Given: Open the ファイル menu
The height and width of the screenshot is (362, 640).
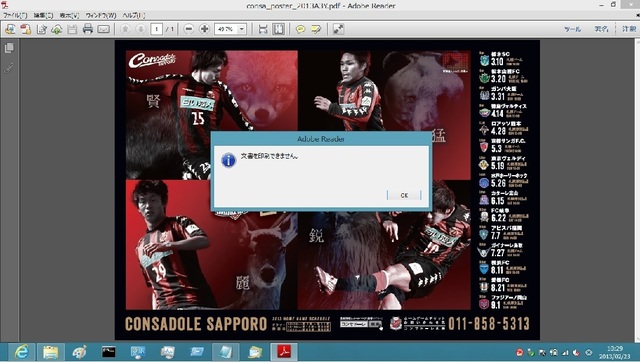Looking at the screenshot, I should (15, 16).
